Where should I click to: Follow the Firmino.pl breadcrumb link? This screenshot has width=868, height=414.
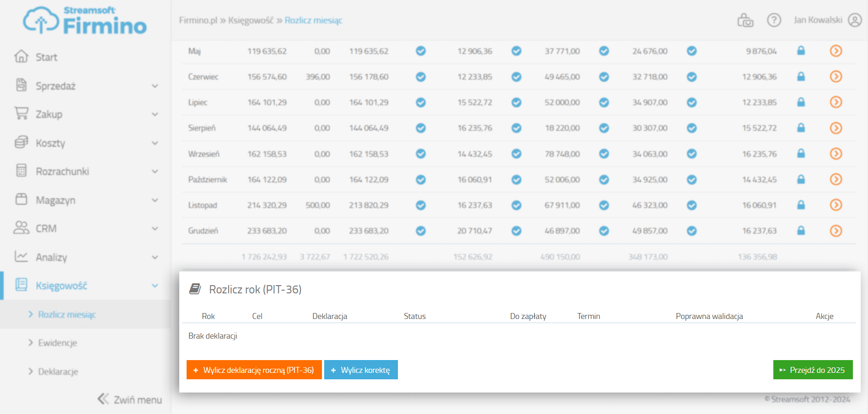click(198, 20)
